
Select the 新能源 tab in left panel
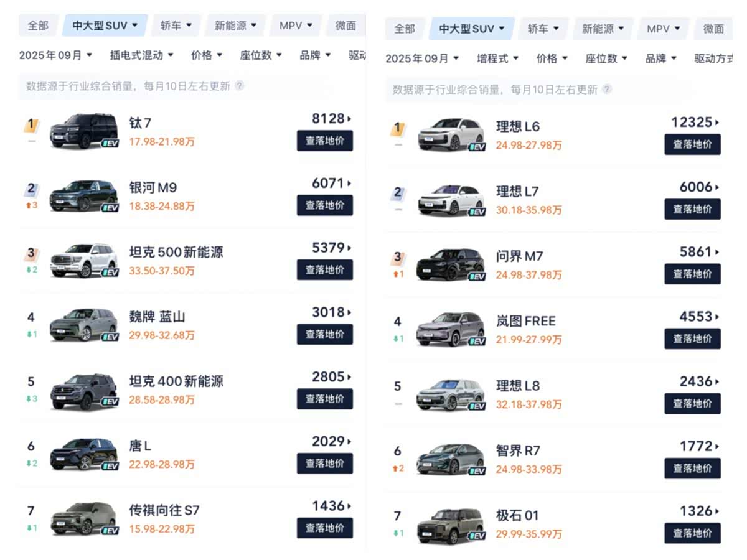click(235, 26)
